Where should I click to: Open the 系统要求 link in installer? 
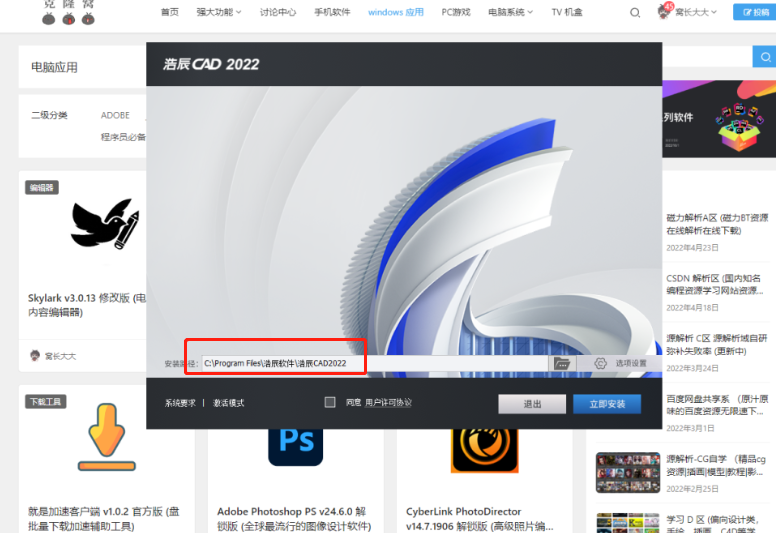[180, 403]
